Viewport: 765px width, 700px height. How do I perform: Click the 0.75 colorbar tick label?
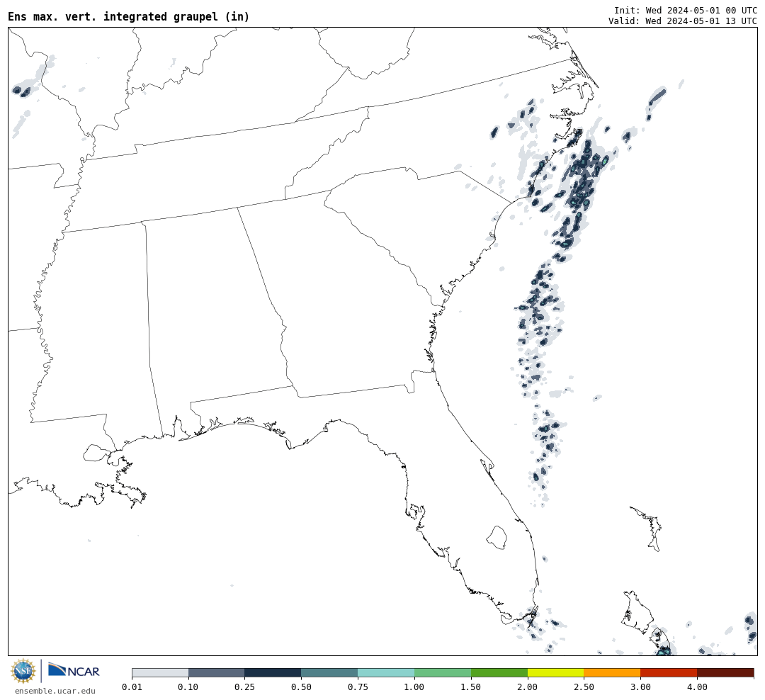click(358, 687)
